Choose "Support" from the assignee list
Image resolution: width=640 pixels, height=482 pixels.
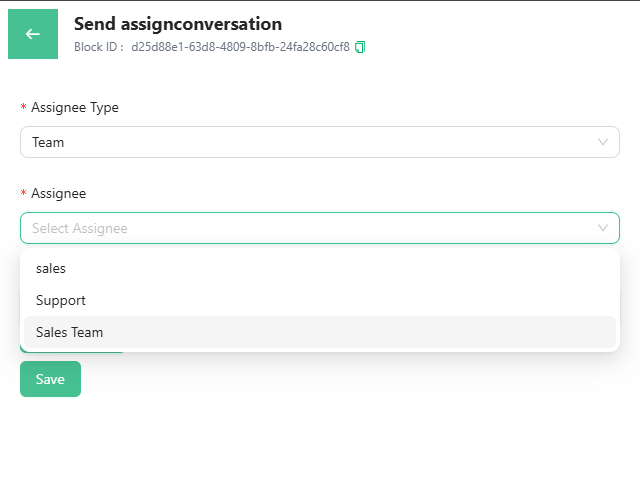point(61,300)
